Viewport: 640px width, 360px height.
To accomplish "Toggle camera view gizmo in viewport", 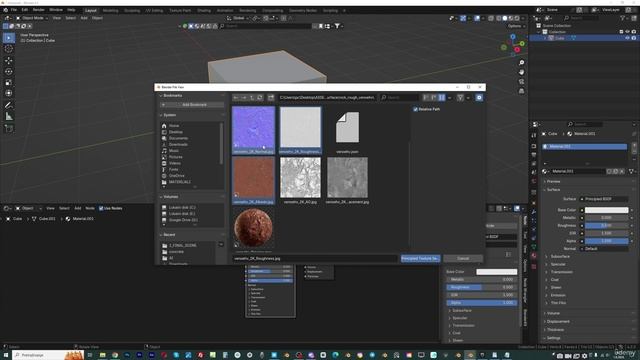I will coord(521,81).
